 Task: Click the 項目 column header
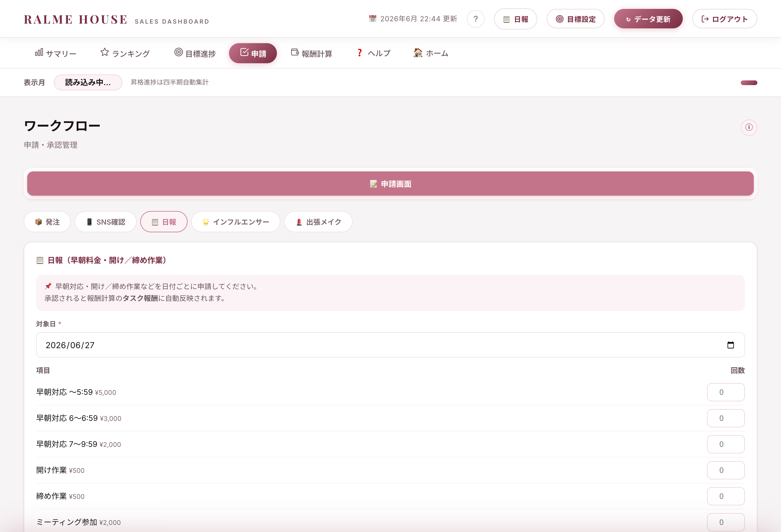43,370
